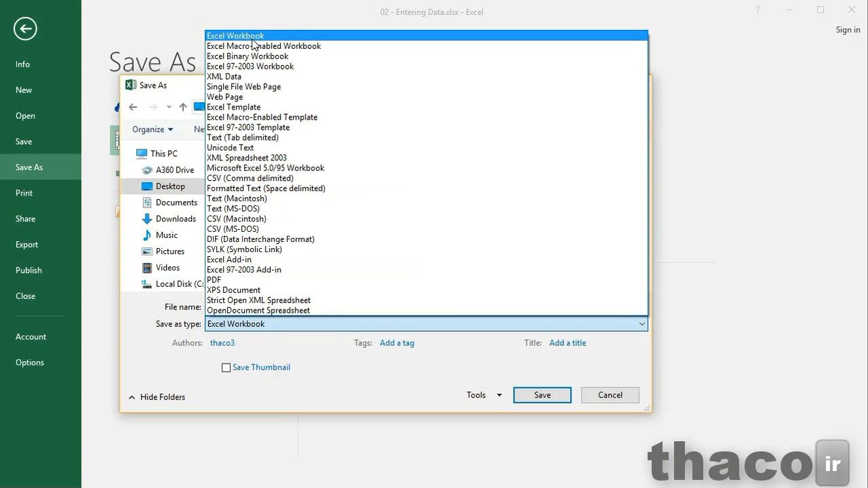The image size is (868, 488).
Task: Collapse the Save as type dropdown
Action: [641, 324]
